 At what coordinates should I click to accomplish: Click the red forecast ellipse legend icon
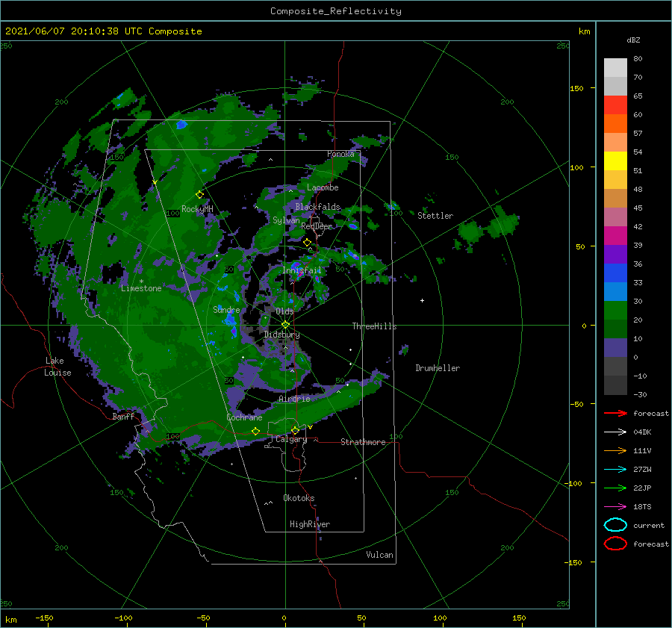pyautogui.click(x=615, y=544)
